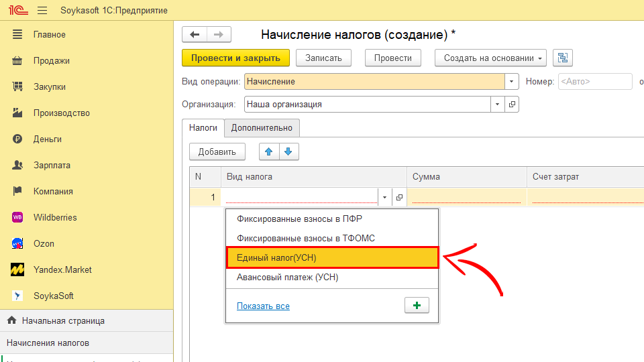
Task: Open the Деньги section
Action: [x=47, y=139]
